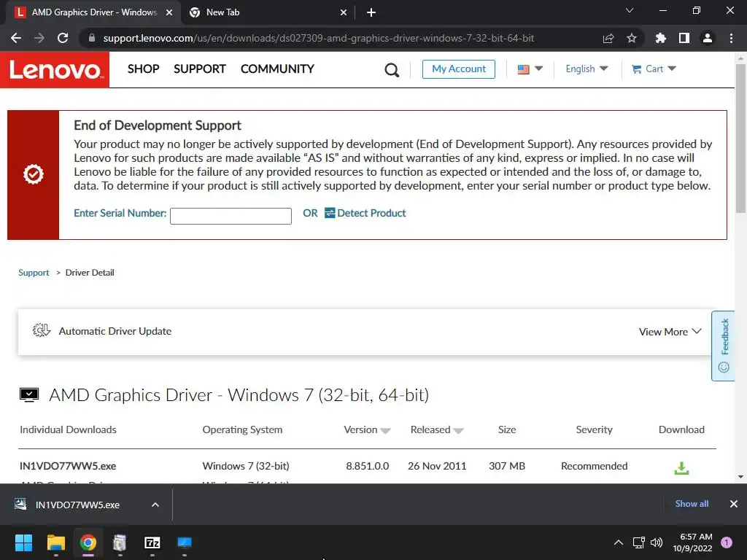
Task: Open the Chrome tab search chevron
Action: [630, 10]
